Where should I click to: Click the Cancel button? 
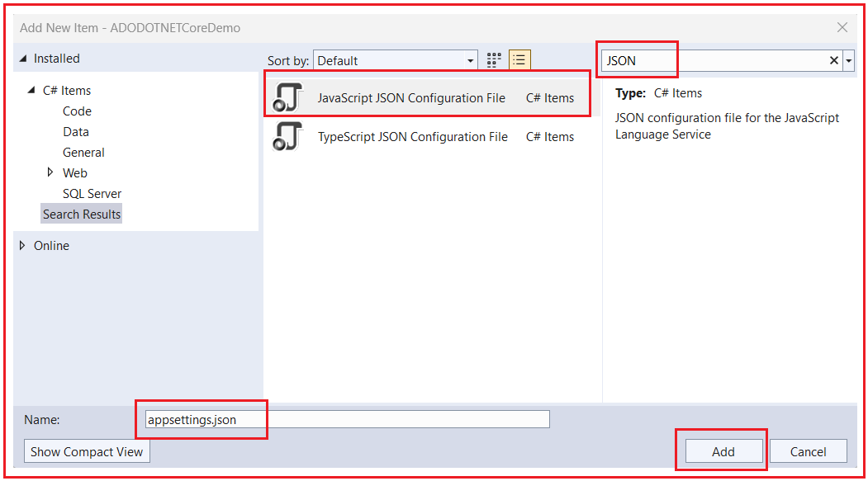tap(809, 451)
